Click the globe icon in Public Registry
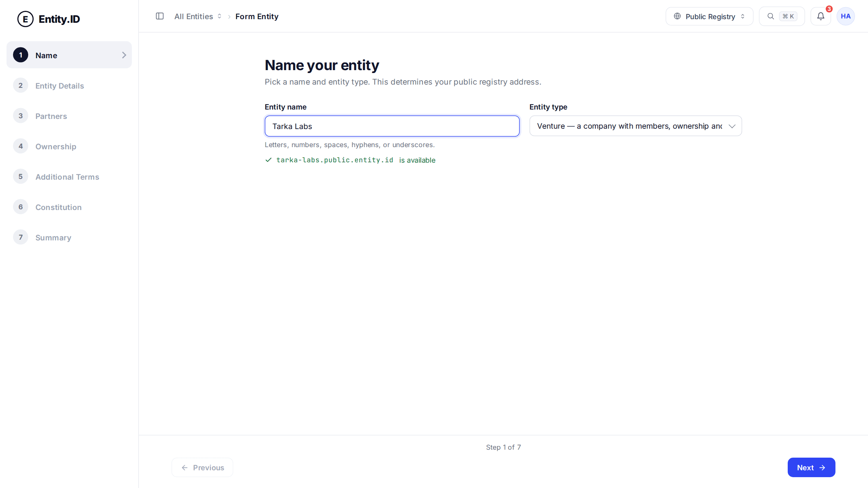 coord(677,16)
